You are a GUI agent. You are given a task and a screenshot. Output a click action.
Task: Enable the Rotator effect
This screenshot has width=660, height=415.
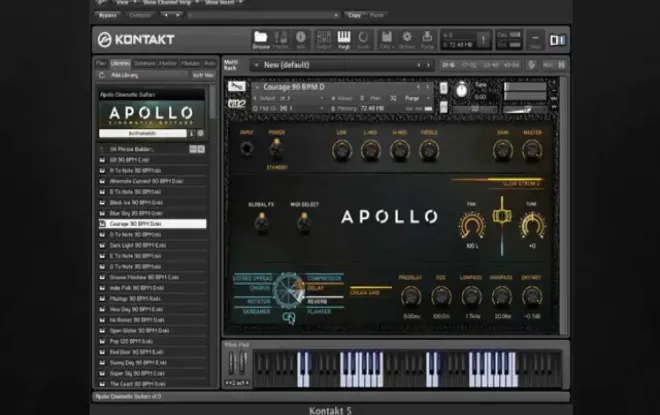point(258,302)
